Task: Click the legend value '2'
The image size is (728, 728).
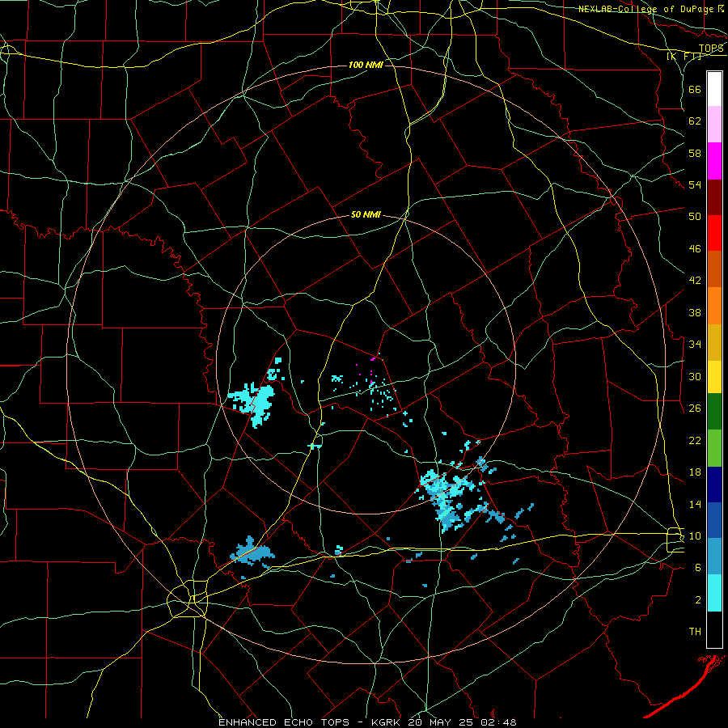Action: click(x=698, y=600)
